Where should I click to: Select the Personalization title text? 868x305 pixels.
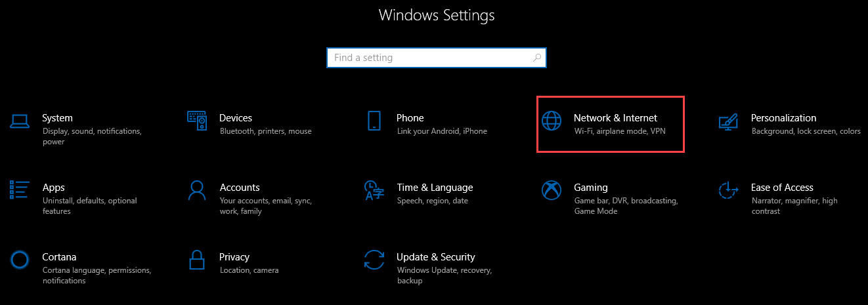pos(783,118)
